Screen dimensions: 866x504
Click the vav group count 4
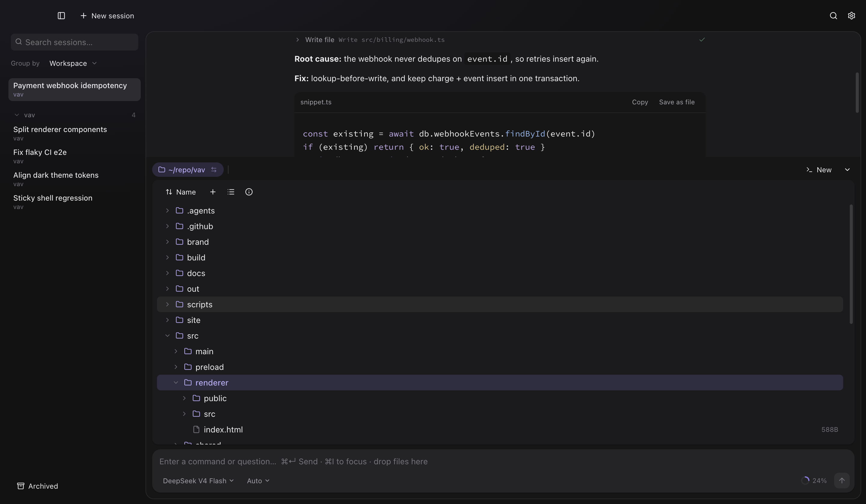click(133, 115)
